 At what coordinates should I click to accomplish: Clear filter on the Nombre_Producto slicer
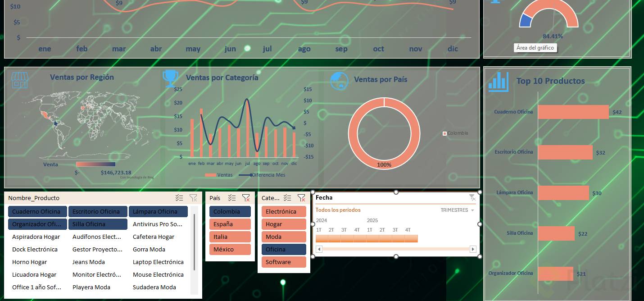coord(193,198)
